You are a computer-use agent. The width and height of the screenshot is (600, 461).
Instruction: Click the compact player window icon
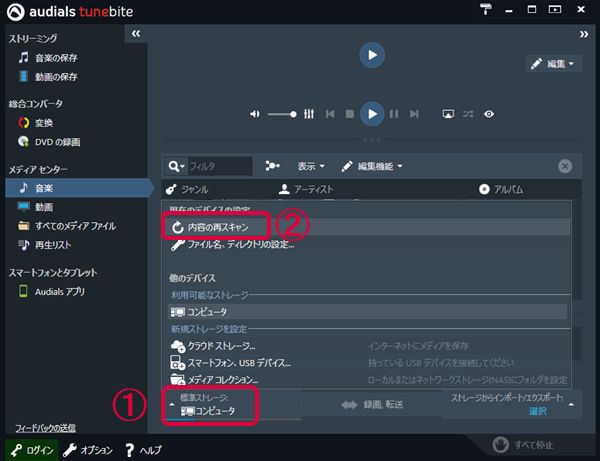(x=554, y=9)
